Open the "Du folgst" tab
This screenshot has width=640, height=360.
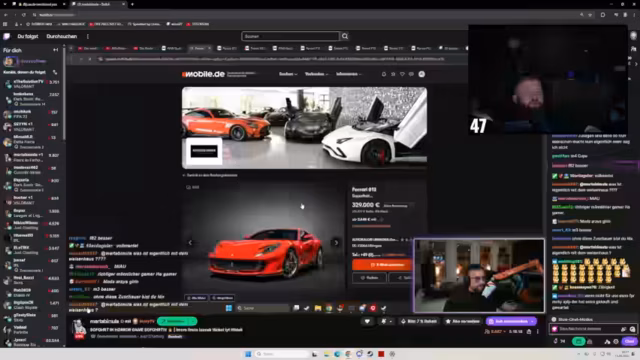coord(28,36)
